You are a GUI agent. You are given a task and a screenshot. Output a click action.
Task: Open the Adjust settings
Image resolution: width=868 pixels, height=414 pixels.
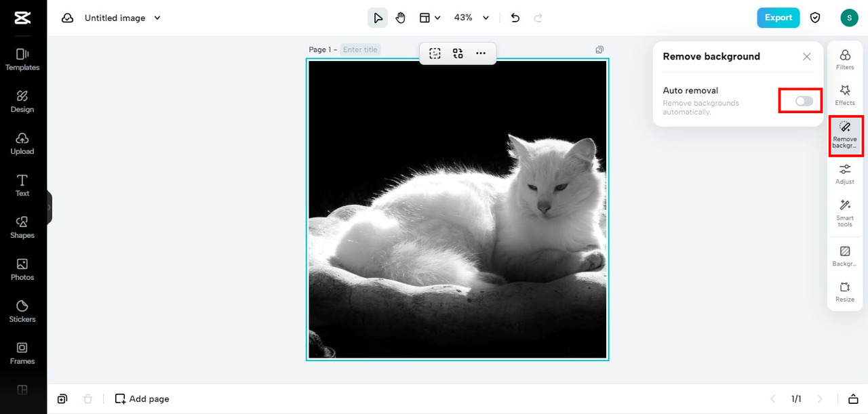845,173
